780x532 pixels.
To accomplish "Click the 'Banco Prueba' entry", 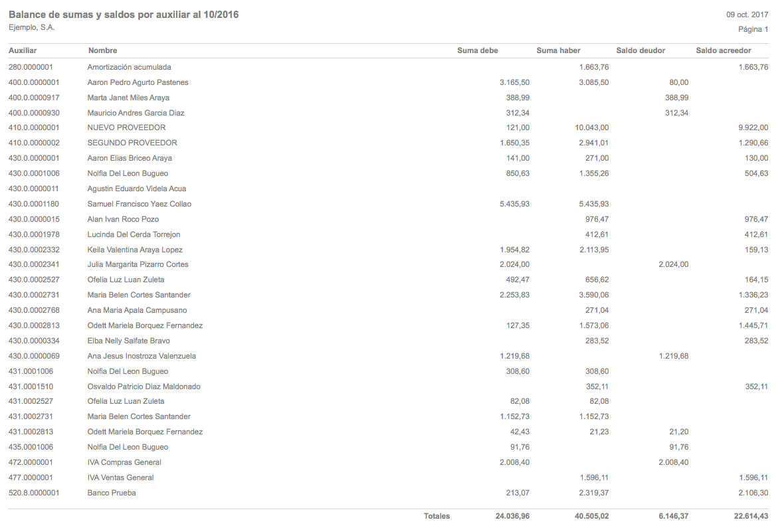I will (112, 493).
